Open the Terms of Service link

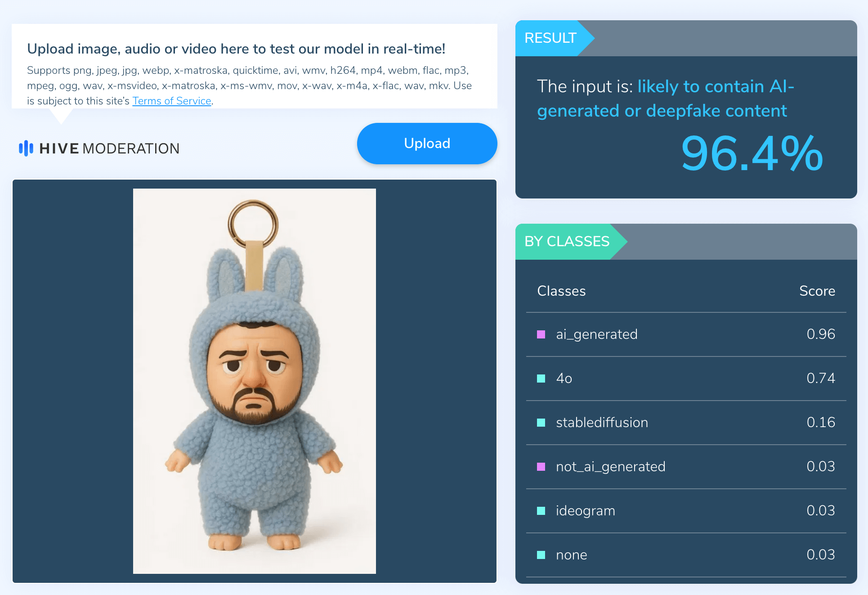pos(172,101)
